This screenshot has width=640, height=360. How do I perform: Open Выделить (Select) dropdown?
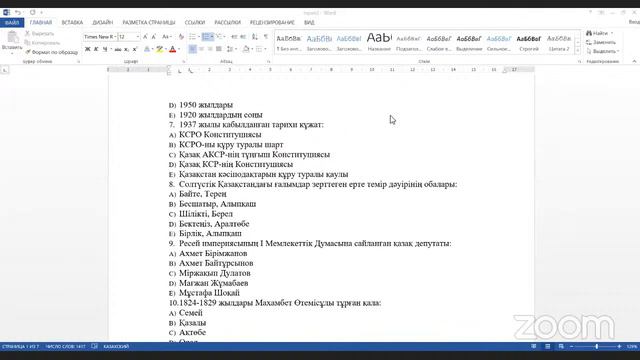point(603,51)
